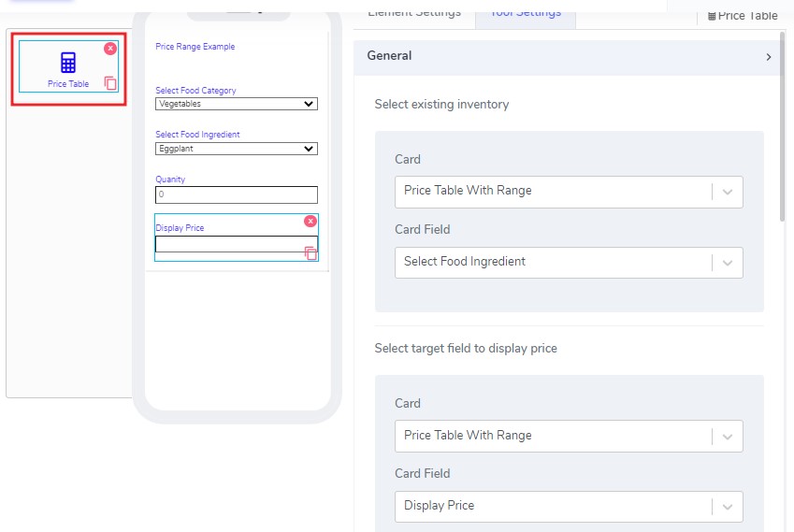794x532 pixels.
Task: Click the Price Range Example title text
Action: point(195,47)
